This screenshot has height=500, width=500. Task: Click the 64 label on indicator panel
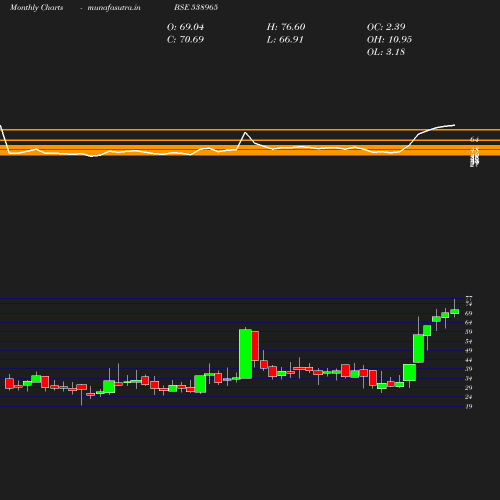(x=474, y=140)
